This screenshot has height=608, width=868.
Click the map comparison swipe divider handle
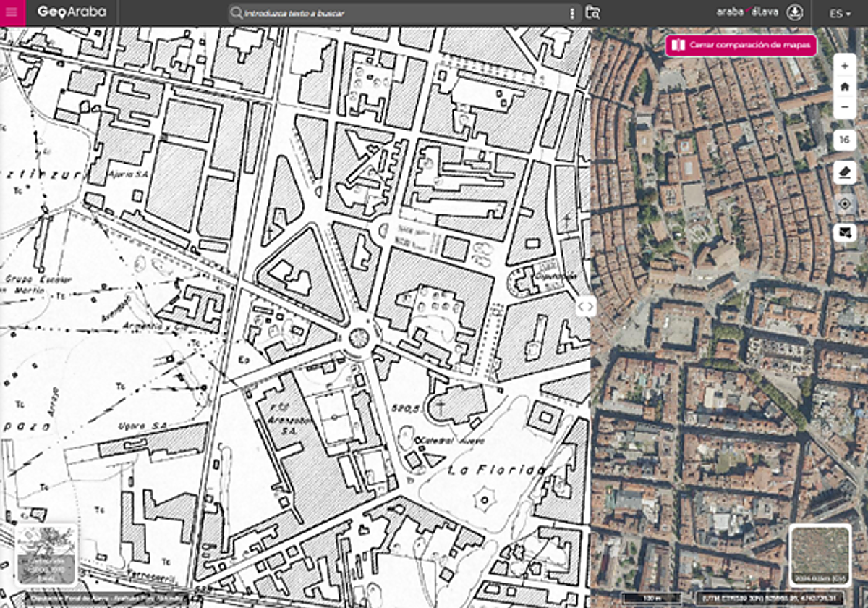point(586,306)
